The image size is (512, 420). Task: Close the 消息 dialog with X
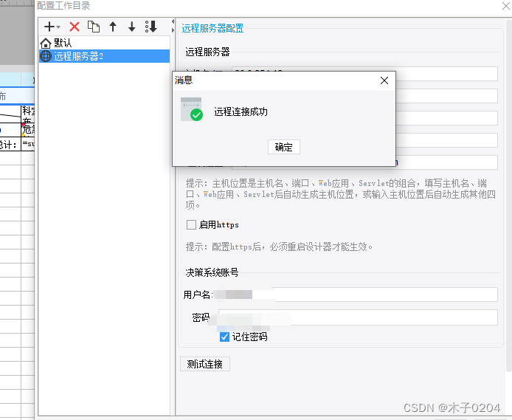point(384,80)
